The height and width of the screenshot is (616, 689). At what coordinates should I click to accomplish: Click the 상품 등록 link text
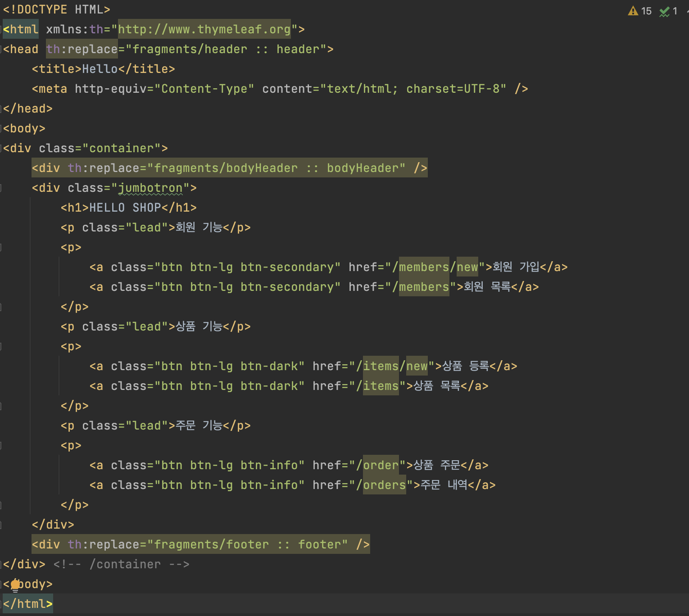[466, 366]
